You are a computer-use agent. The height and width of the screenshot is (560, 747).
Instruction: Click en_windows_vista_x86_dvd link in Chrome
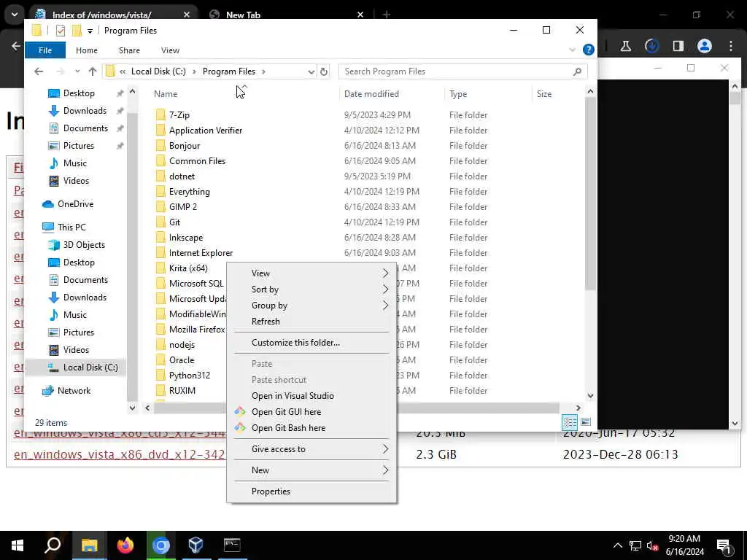[x=119, y=454]
